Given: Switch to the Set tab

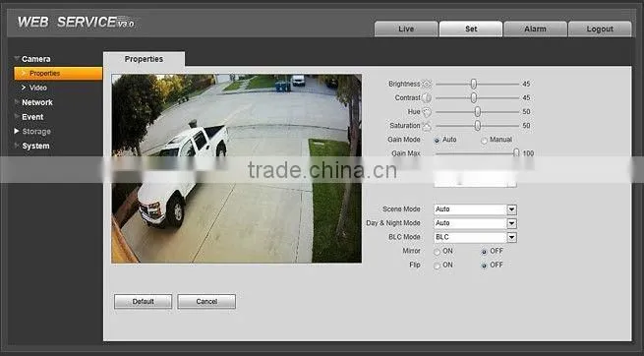Looking at the screenshot, I should pyautogui.click(x=471, y=29).
